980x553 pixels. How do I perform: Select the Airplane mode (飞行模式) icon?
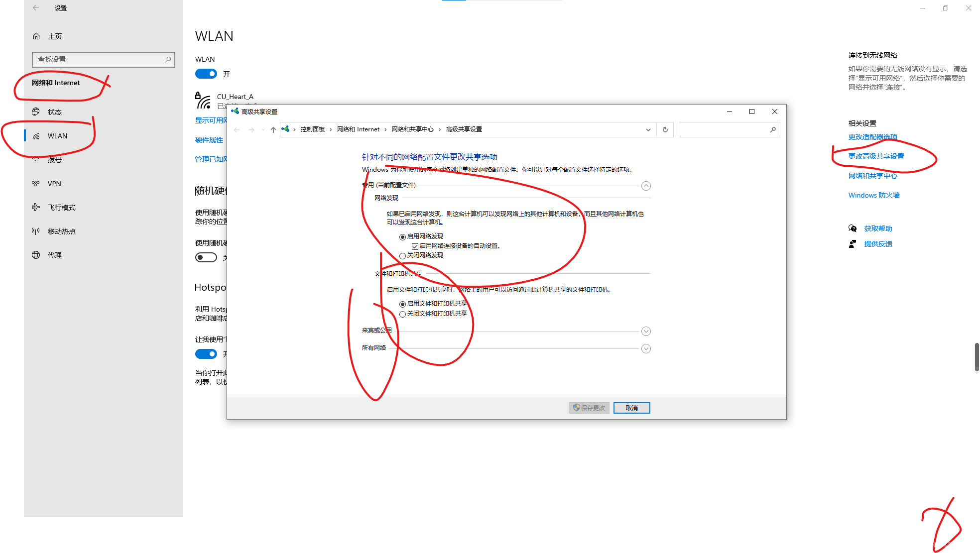click(36, 208)
